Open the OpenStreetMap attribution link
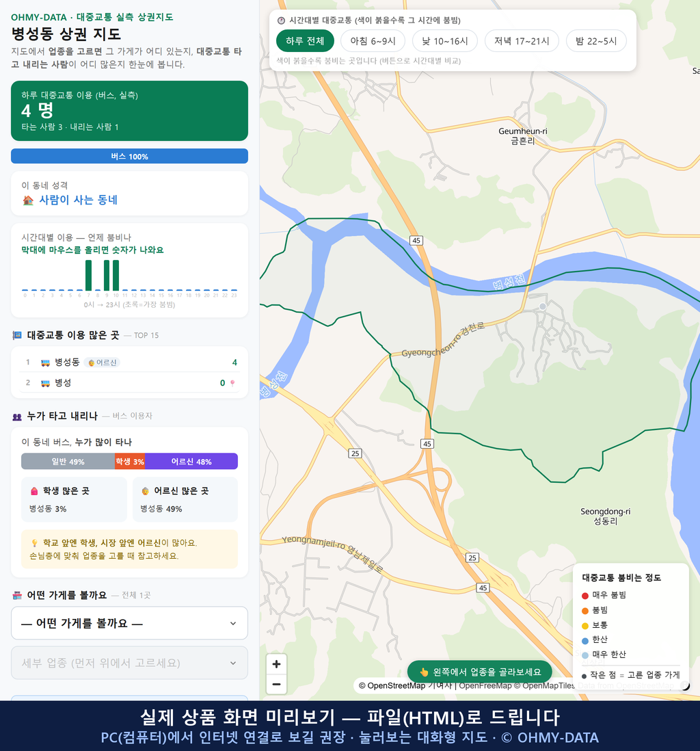Image resolution: width=700 pixels, height=751 pixels. tap(396, 686)
